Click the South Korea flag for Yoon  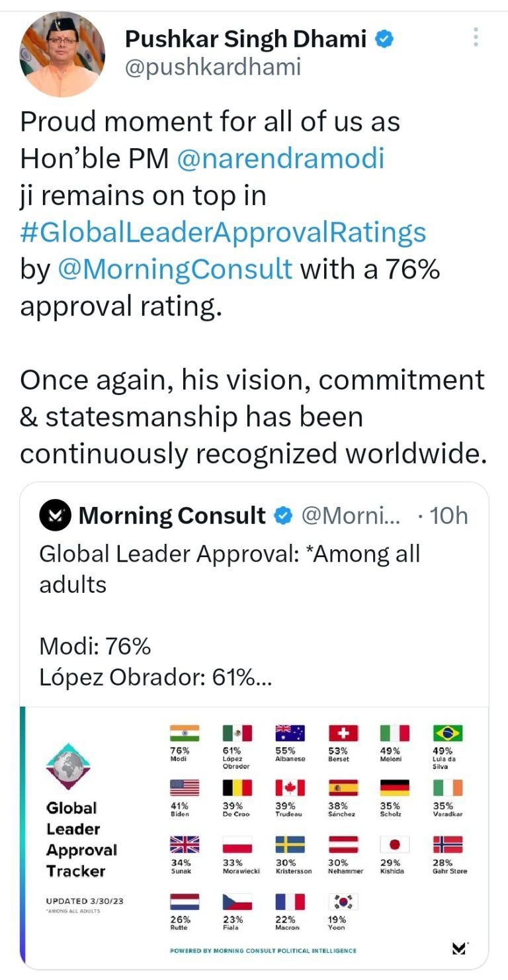[x=343, y=901]
